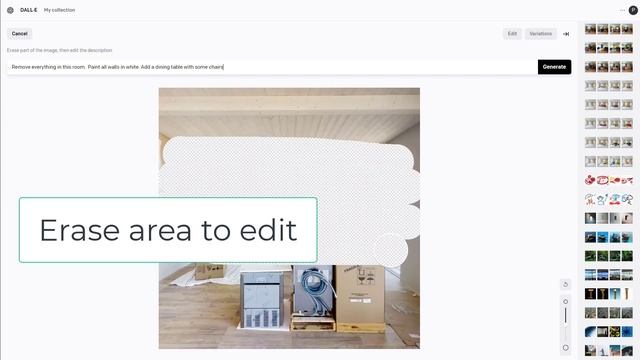The width and height of the screenshot is (640, 360).
Task: Adjust the eraser size slider track
Action: [x=565, y=325]
